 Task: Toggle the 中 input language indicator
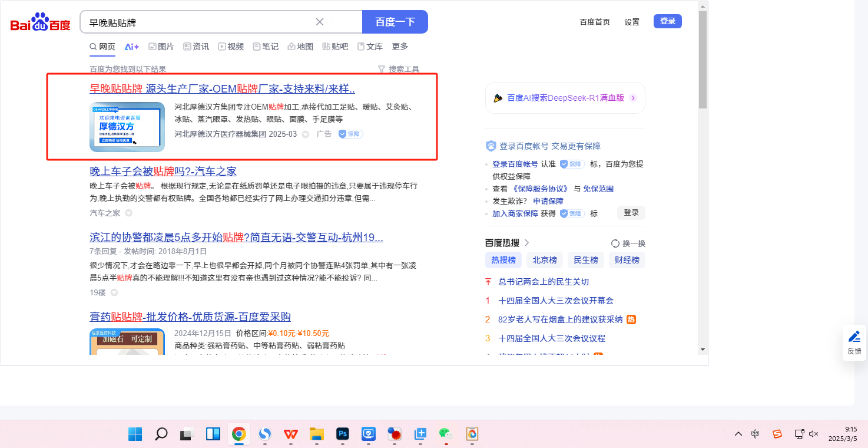pyautogui.click(x=756, y=434)
